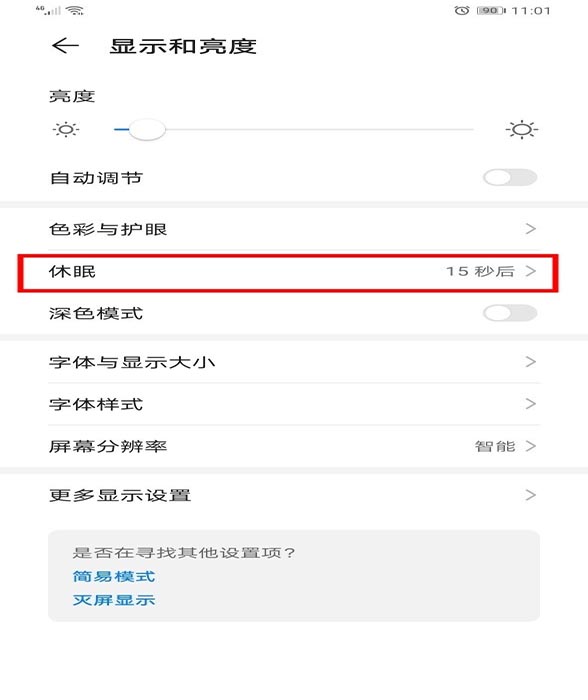The width and height of the screenshot is (588, 700).
Task: Click the brightness slider thumb
Action: (x=147, y=130)
